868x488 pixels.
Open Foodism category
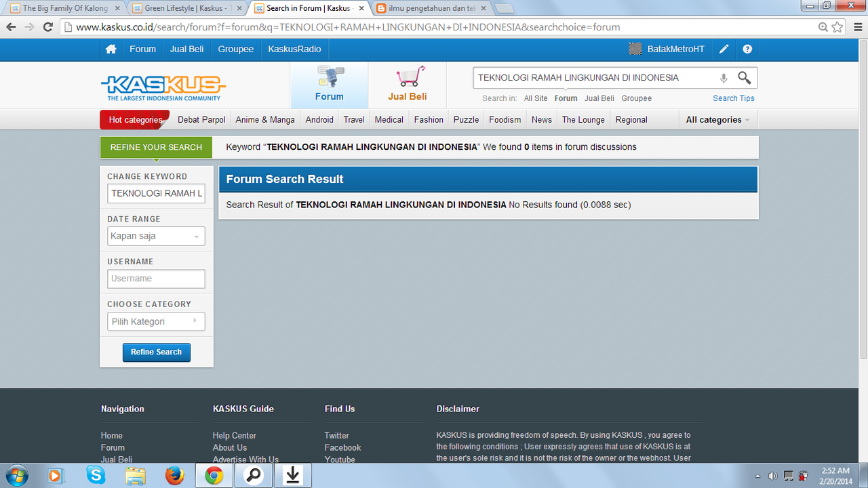coord(505,119)
